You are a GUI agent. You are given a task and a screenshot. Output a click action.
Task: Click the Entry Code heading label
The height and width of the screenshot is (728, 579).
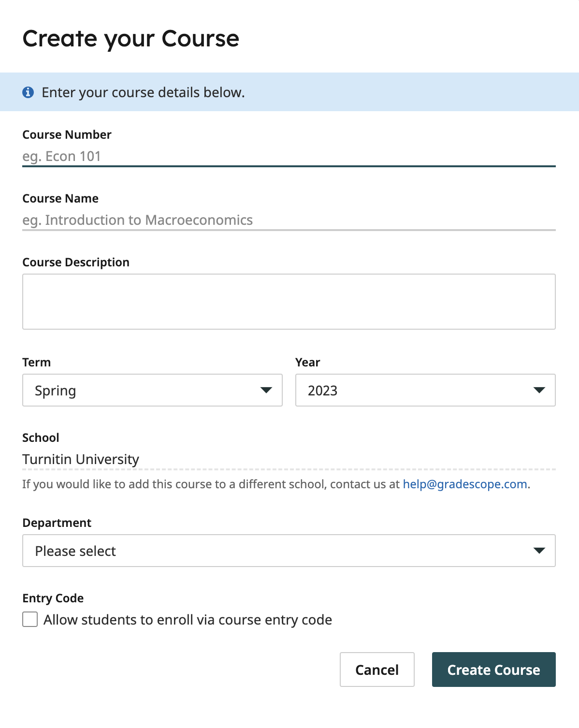(53, 598)
